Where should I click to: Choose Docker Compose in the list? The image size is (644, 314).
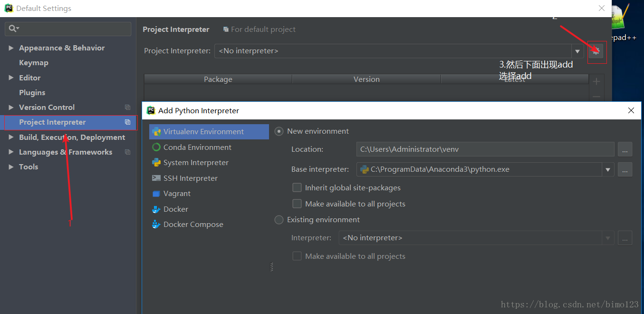[193, 225]
